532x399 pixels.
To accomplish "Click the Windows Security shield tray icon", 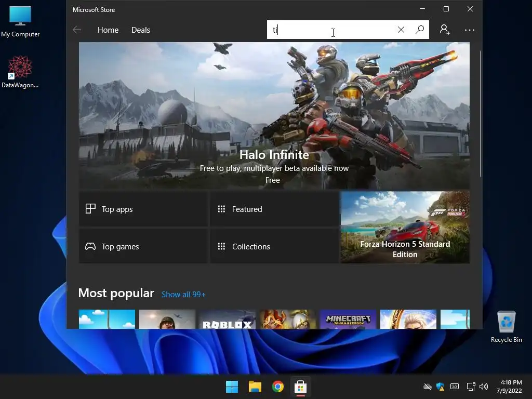I will [x=441, y=387].
